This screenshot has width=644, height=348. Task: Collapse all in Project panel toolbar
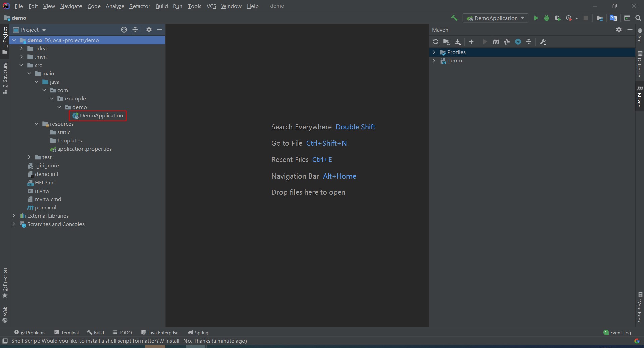pos(135,30)
